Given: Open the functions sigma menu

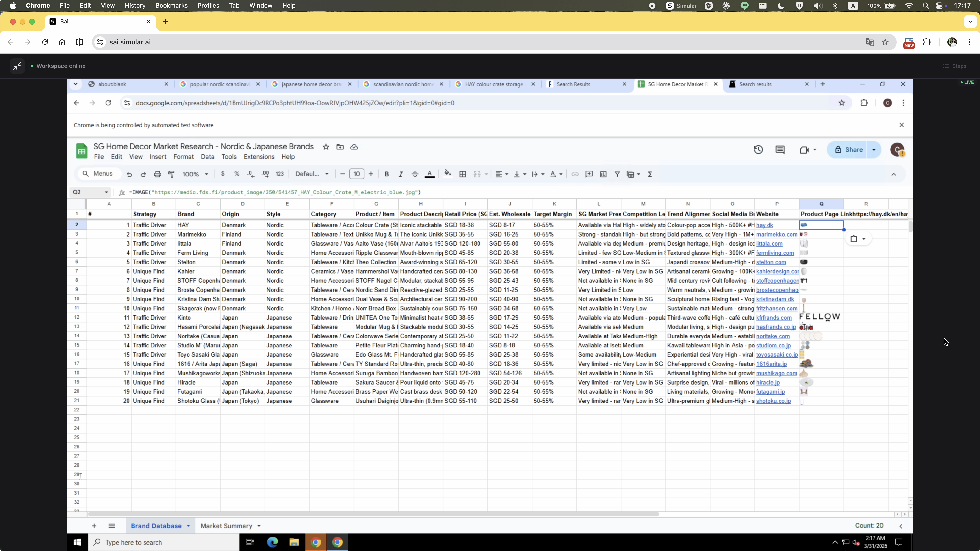Looking at the screenshot, I should pyautogui.click(x=650, y=174).
